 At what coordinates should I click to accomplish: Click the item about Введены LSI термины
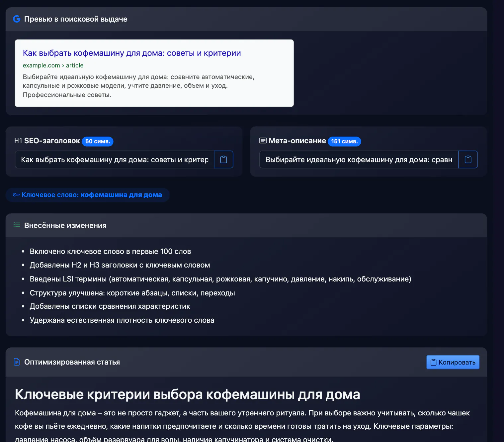pyautogui.click(x=220, y=279)
